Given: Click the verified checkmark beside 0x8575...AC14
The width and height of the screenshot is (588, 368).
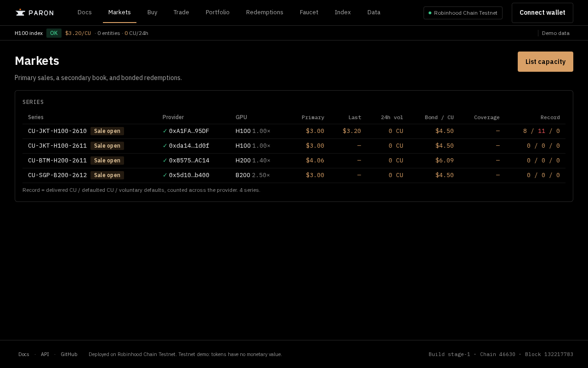Looking at the screenshot, I should point(165,161).
